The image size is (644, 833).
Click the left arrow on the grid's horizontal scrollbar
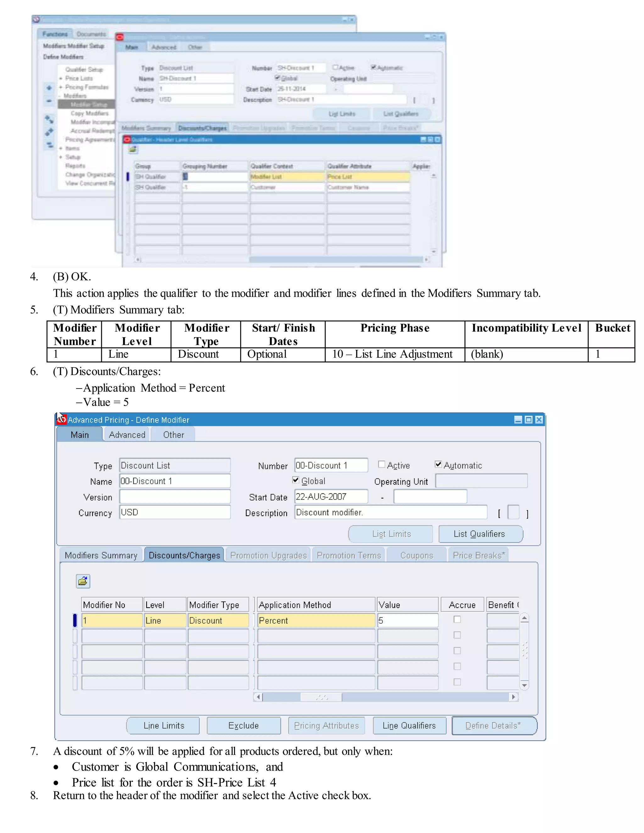[x=258, y=697]
